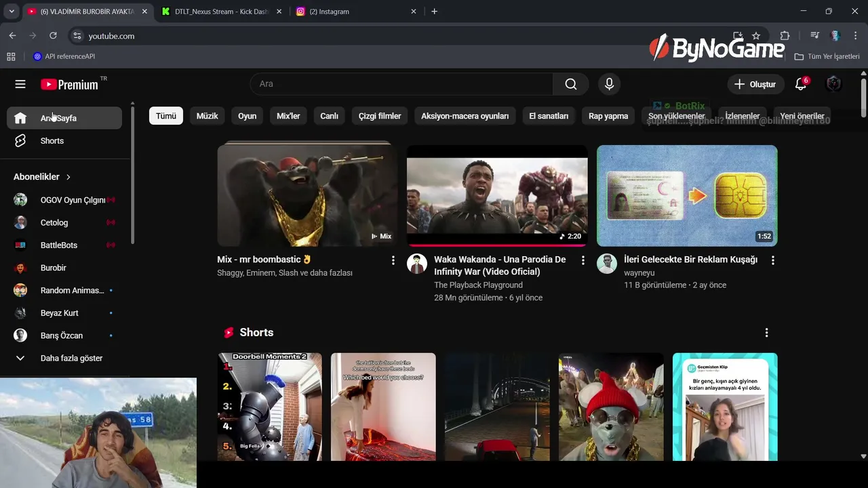Click the site information icon in the address bar
Screen dimensions: 868x488
click(77, 36)
